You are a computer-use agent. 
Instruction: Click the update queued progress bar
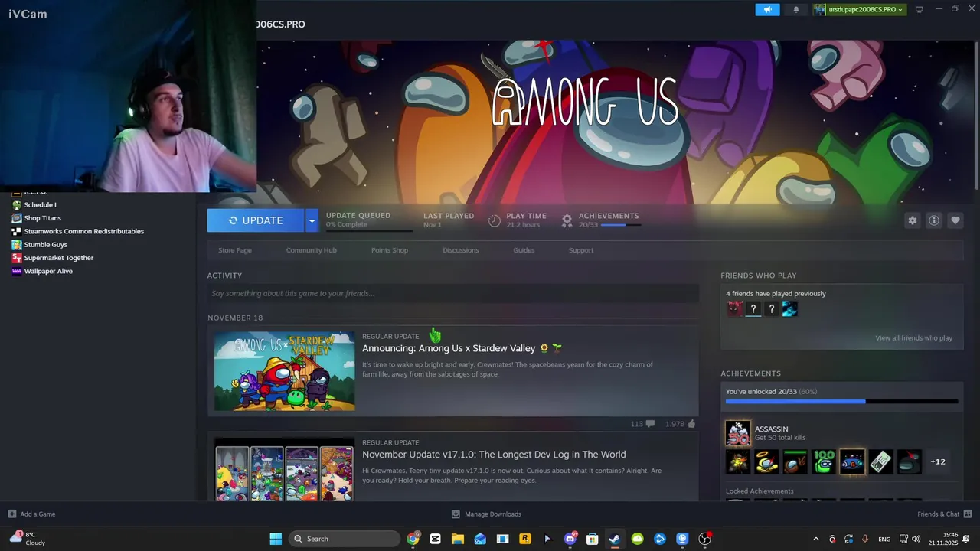pyautogui.click(x=369, y=230)
